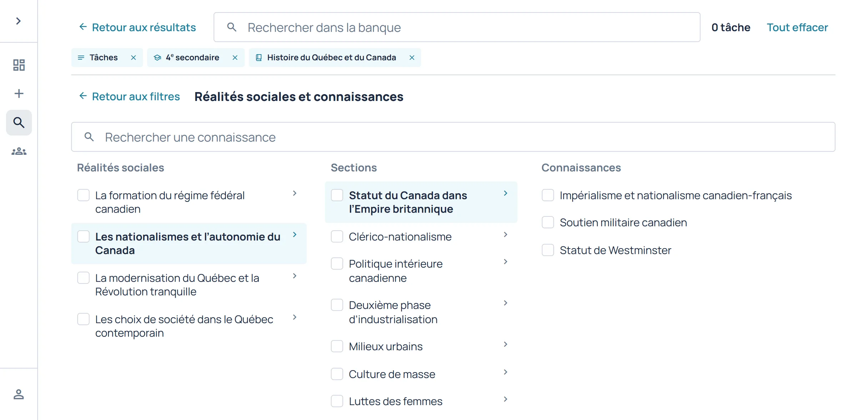Check Impérialisme et nationalisme canadien-français
Screen dimensions: 868x420
pos(548,195)
